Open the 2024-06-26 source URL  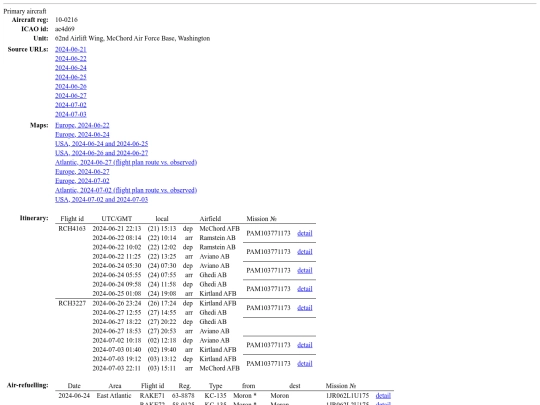pyautogui.click(x=71, y=86)
